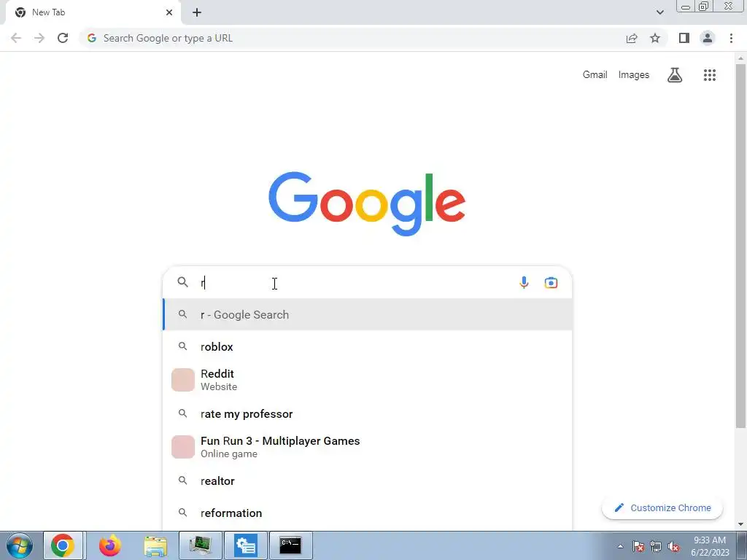
Task: Start voice search with the microphone icon
Action: [x=524, y=282]
